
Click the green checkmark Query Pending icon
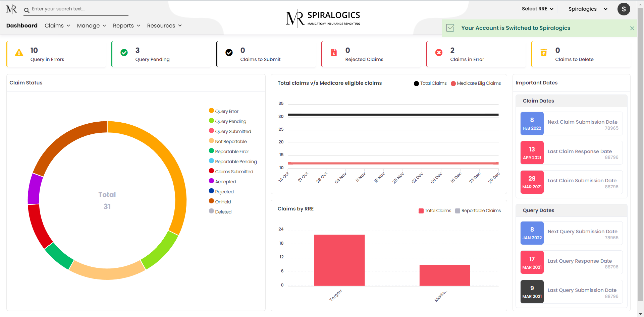point(124,53)
